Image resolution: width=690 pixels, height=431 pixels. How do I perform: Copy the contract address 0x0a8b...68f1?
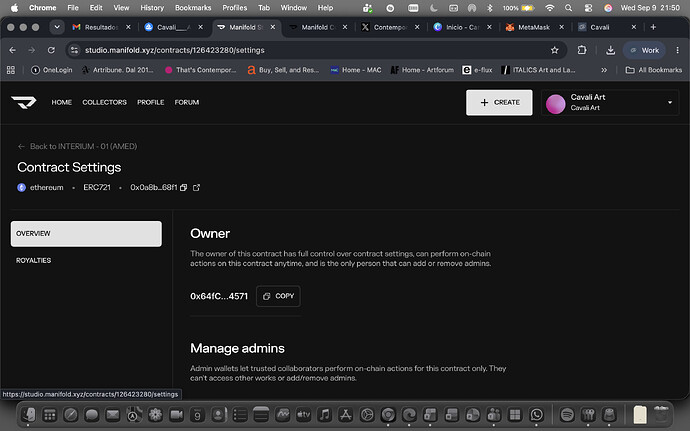(184, 188)
